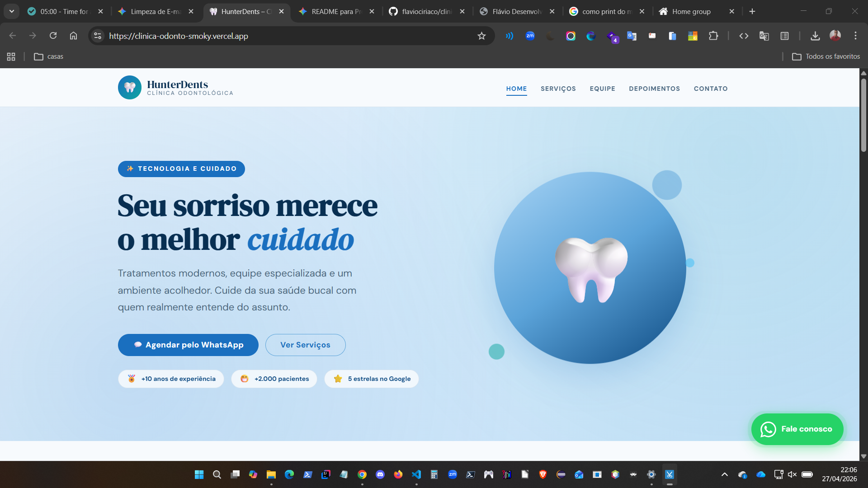Open the Chrome profile avatar
Image resolution: width=868 pixels, height=488 pixels.
(835, 36)
